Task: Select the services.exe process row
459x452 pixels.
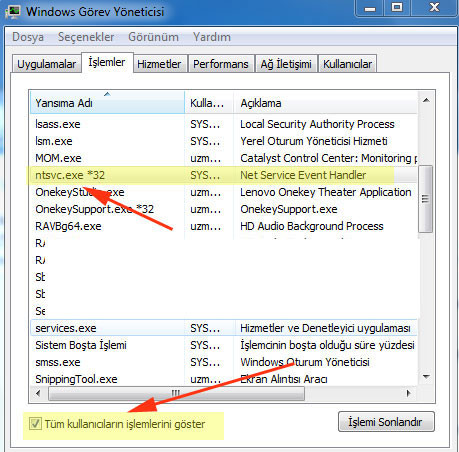Action: click(x=223, y=328)
